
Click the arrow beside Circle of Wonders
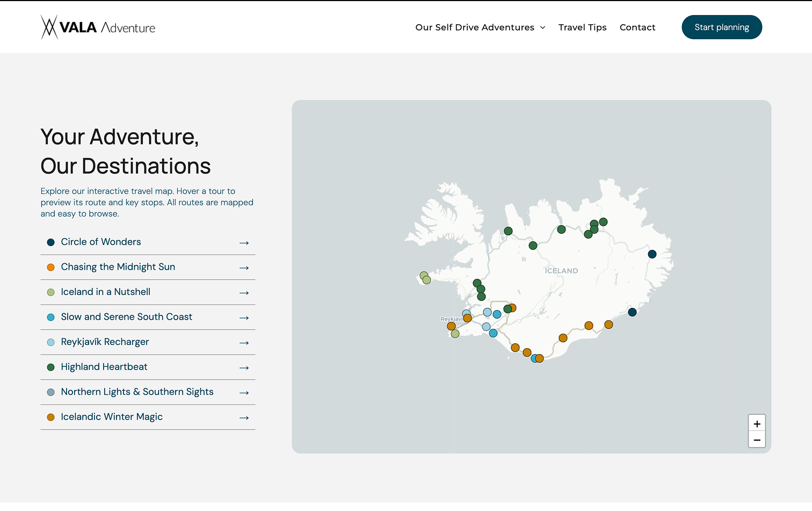tap(244, 243)
